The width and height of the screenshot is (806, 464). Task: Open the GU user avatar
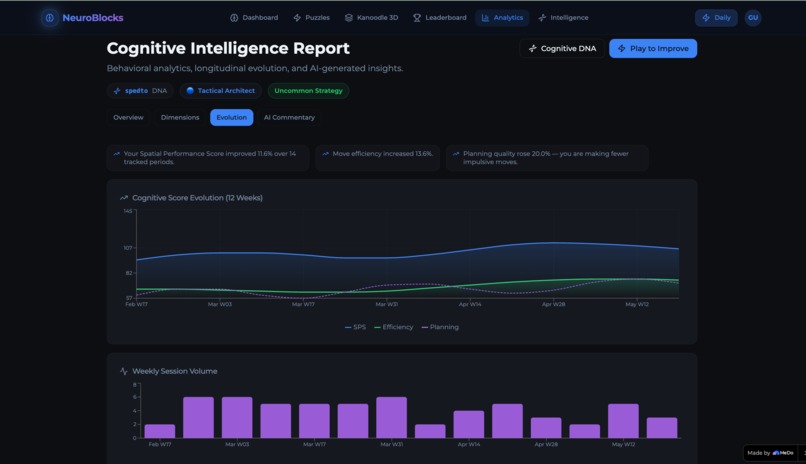point(753,17)
